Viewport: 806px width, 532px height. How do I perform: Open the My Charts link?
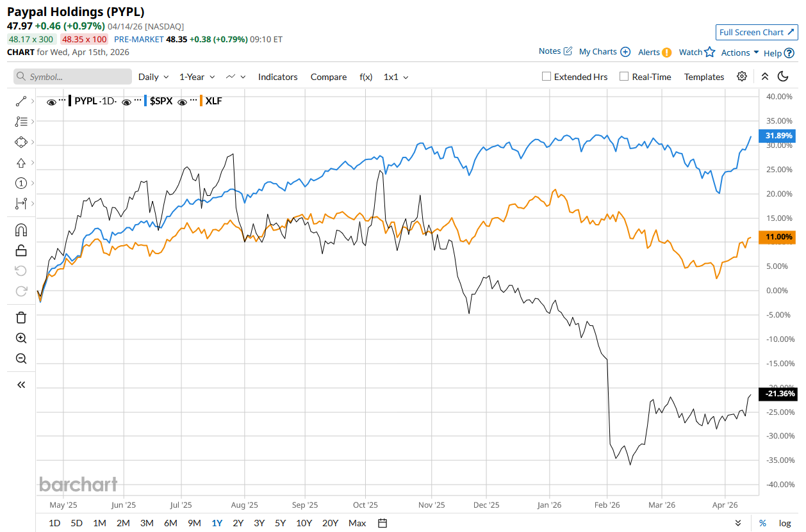tap(604, 52)
